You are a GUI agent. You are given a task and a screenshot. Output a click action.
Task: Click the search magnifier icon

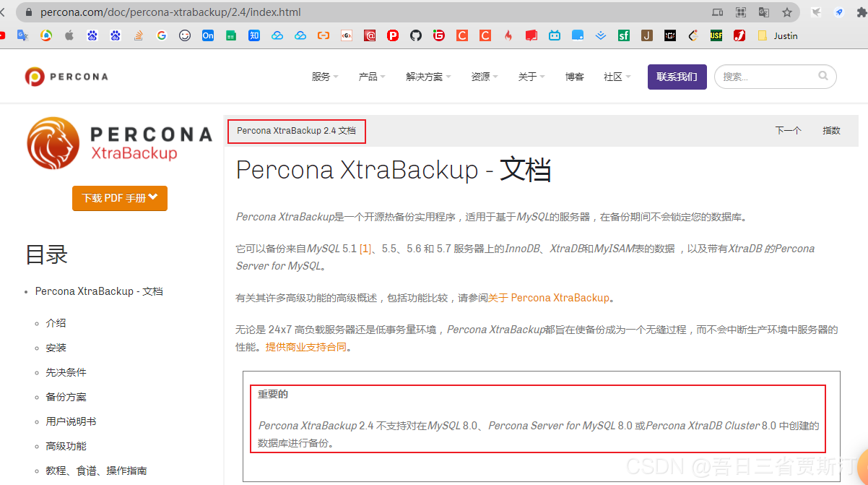[823, 76]
